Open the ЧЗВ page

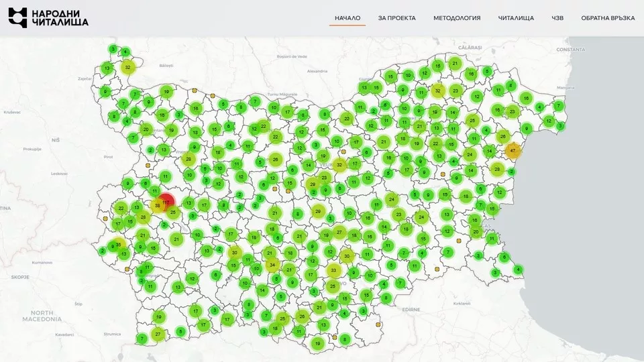557,18
